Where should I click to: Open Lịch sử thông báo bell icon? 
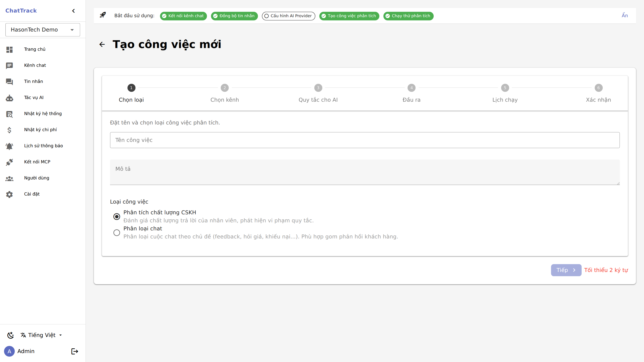[9, 146]
